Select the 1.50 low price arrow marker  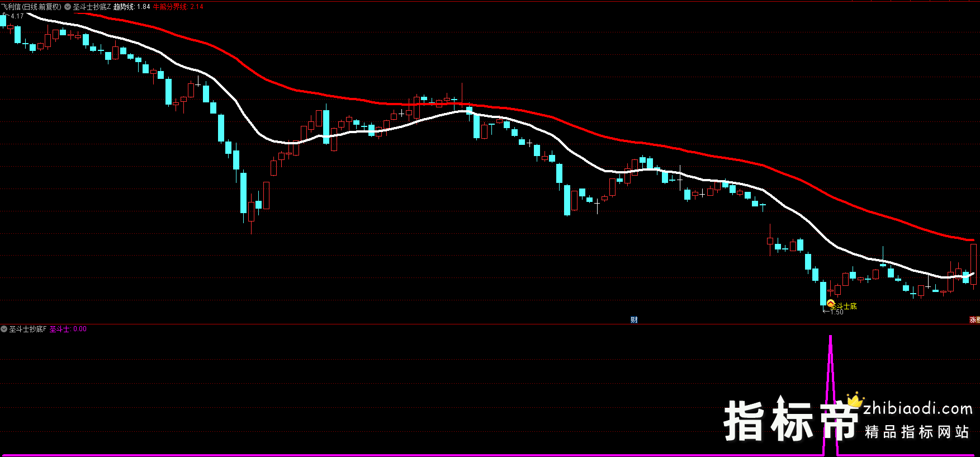833,312
